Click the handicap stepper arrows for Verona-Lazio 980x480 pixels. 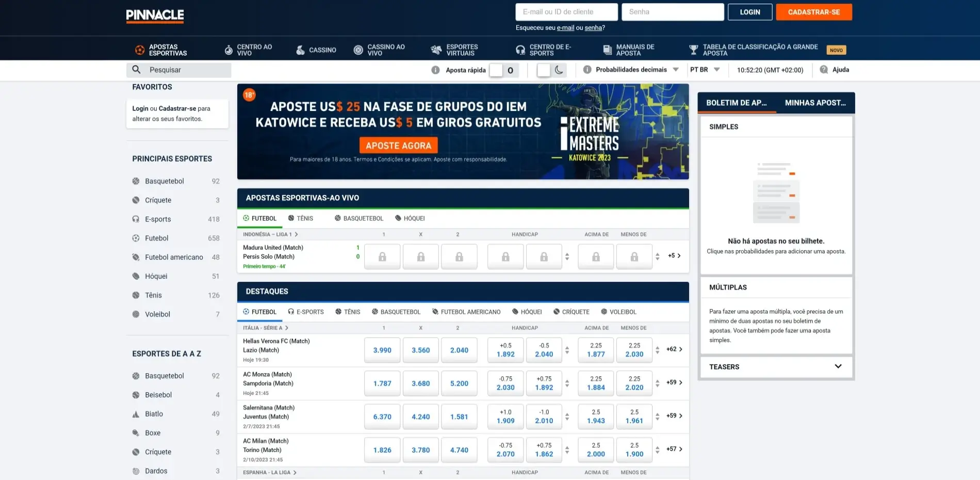[x=567, y=350]
